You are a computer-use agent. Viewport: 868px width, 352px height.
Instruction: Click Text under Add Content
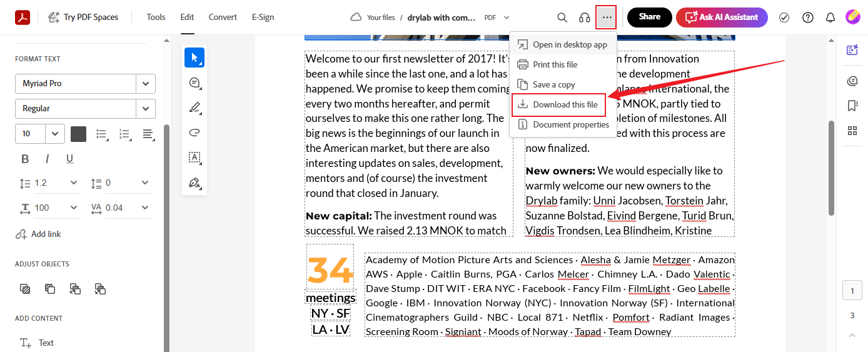pyautogui.click(x=37, y=343)
